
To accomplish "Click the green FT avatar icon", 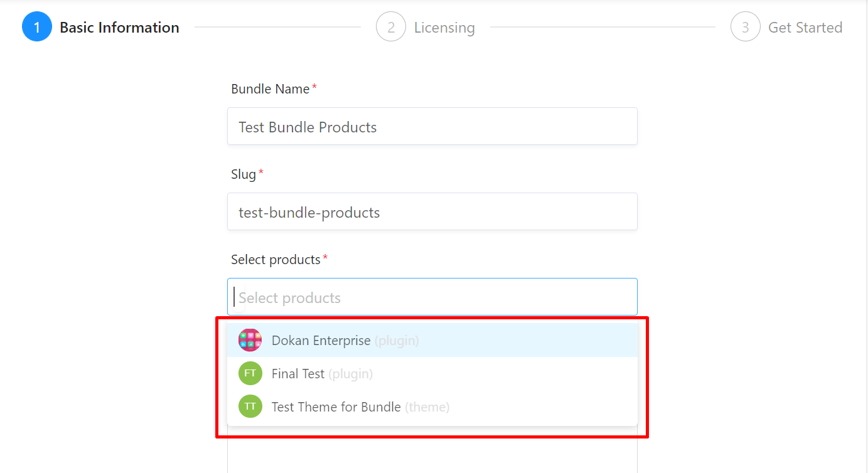I will [x=250, y=373].
